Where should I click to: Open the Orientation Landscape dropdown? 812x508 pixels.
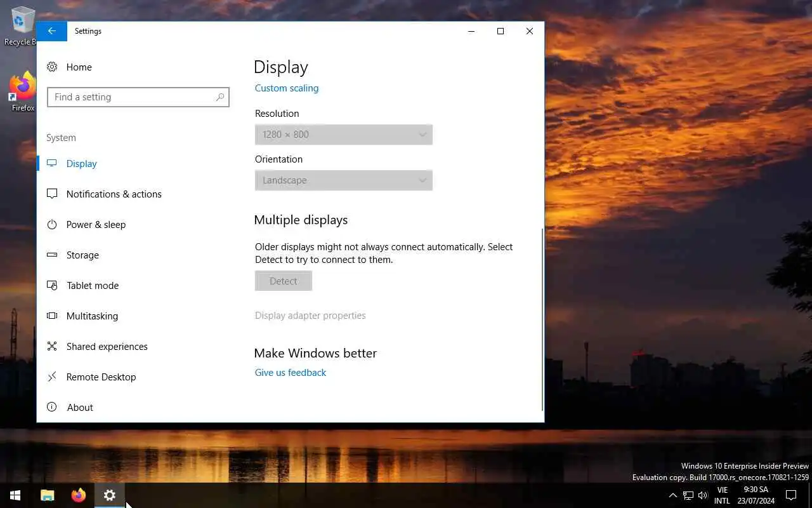click(x=344, y=180)
